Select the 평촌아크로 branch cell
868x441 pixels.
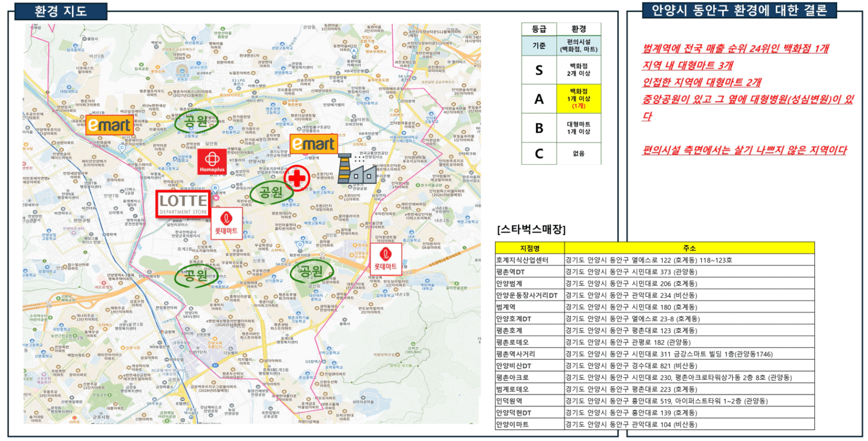pyautogui.click(x=530, y=377)
